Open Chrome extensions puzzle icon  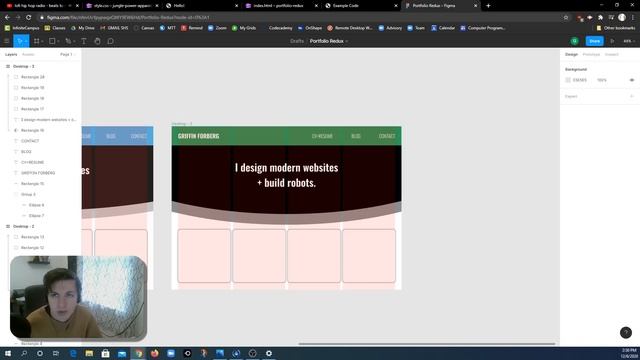coord(600,18)
